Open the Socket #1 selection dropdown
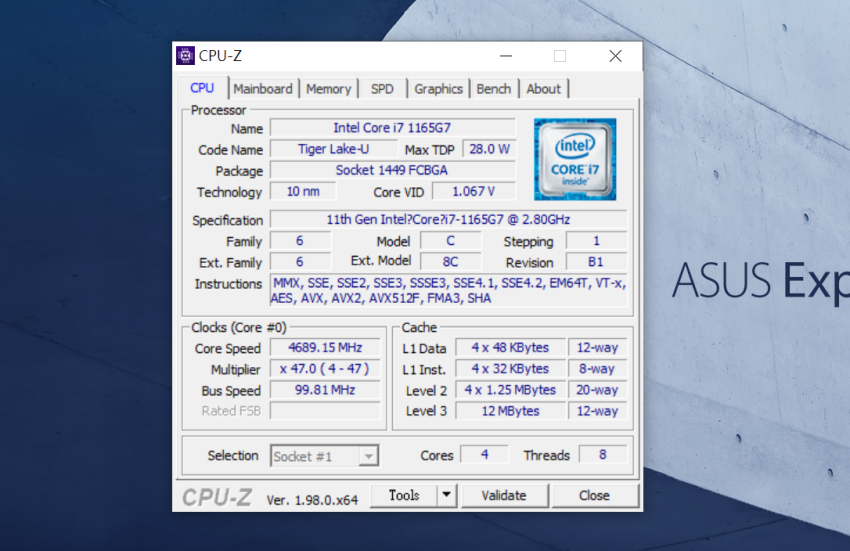 coord(324,456)
